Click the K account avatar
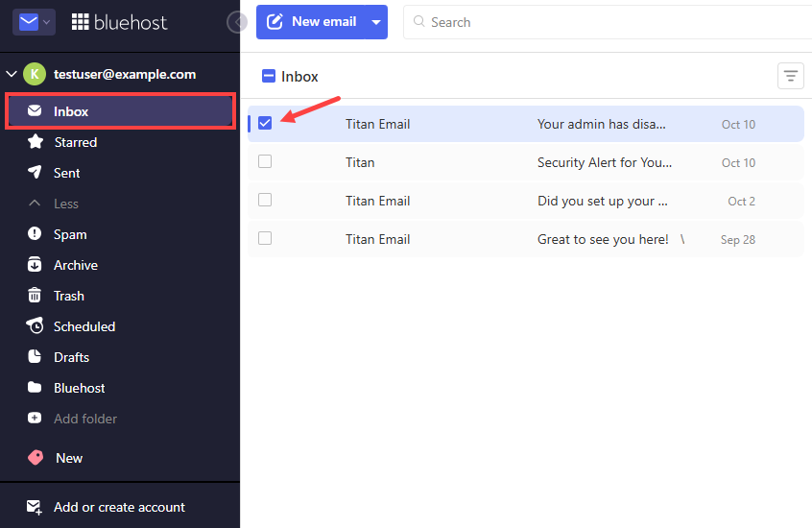The image size is (812, 528). click(35, 74)
